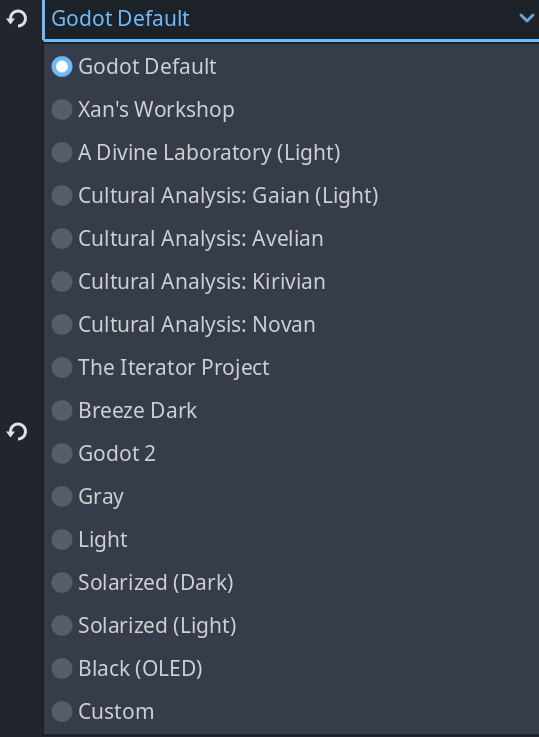Pick The Iterator Project theme

tap(291, 368)
